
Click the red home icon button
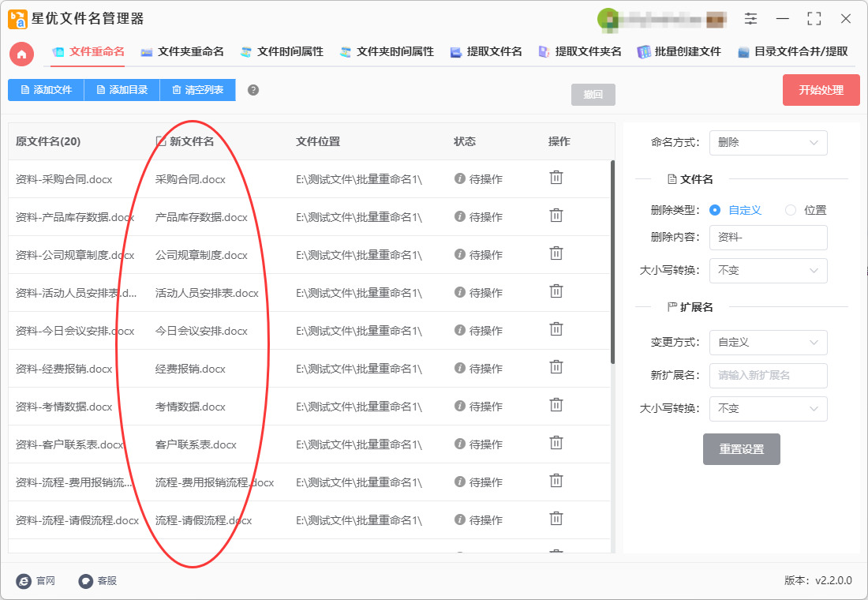(21, 54)
